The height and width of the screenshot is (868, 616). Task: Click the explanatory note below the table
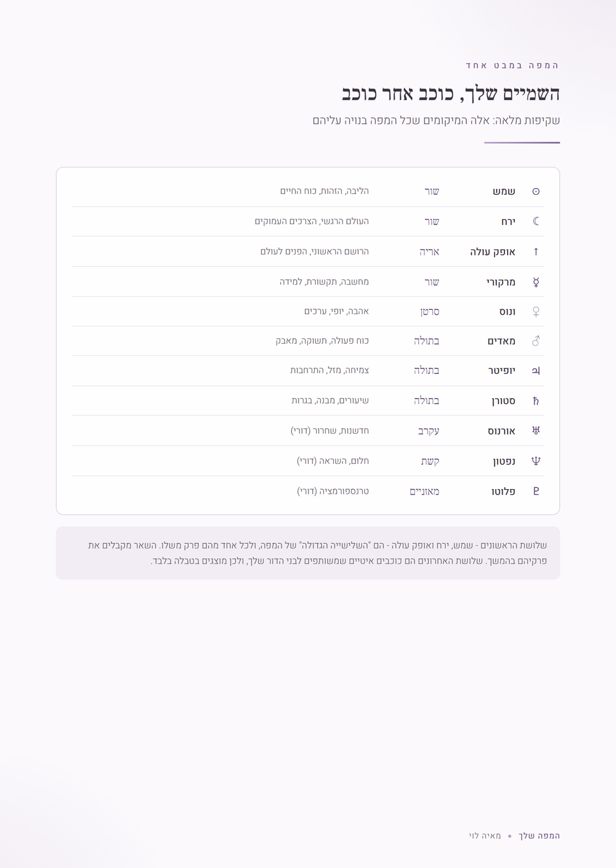308,553
